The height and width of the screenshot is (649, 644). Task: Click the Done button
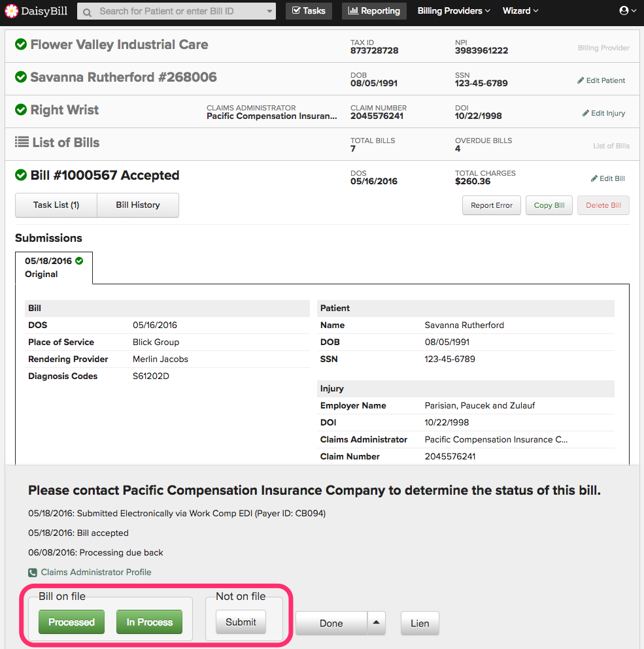coord(331,623)
